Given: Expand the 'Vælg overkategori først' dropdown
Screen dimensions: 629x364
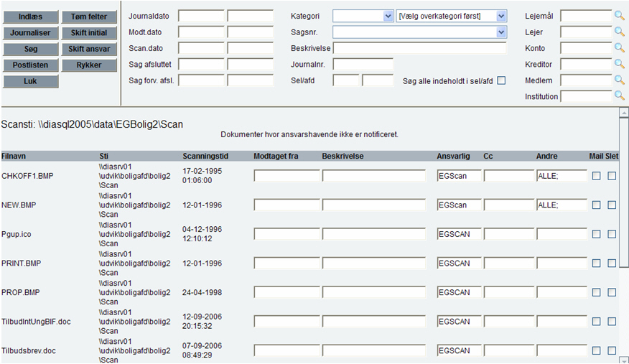Looking at the screenshot, I should pos(452,16).
